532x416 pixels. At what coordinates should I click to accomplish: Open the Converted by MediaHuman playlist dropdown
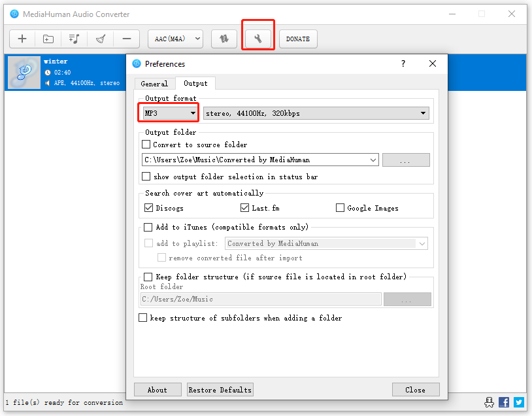(x=326, y=243)
